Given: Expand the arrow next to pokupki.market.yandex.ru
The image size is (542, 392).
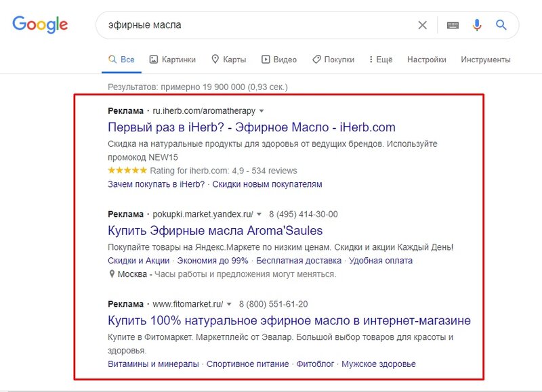Looking at the screenshot, I should [x=259, y=214].
